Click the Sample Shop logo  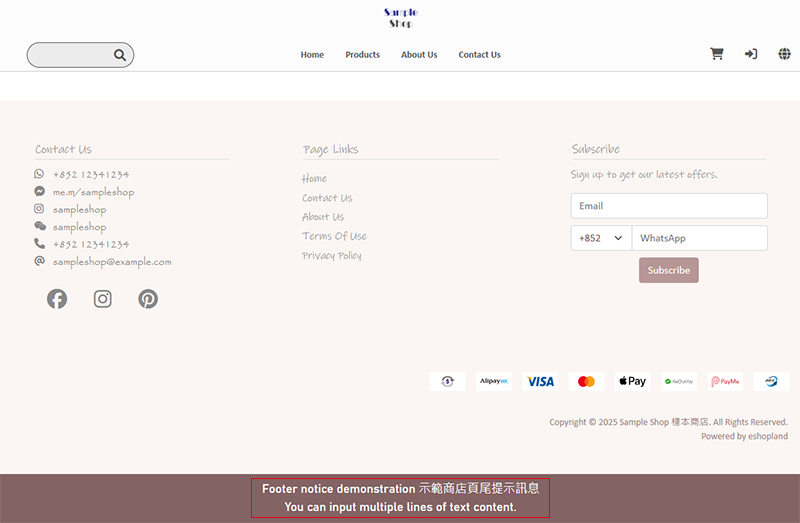point(400,17)
